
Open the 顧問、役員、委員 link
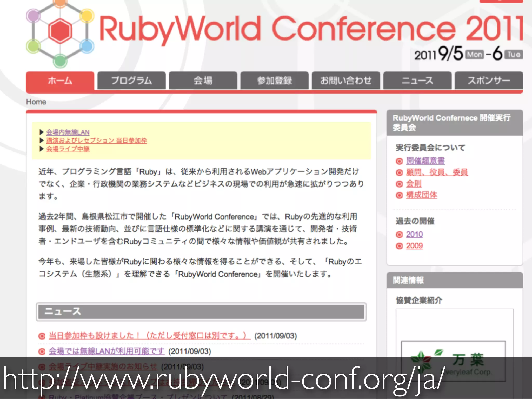coord(437,172)
